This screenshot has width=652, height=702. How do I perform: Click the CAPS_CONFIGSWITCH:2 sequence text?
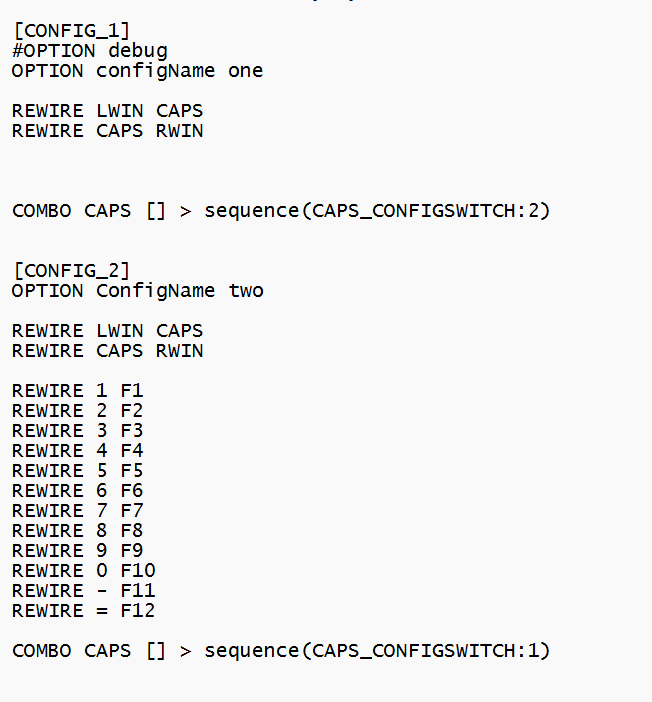click(430, 210)
